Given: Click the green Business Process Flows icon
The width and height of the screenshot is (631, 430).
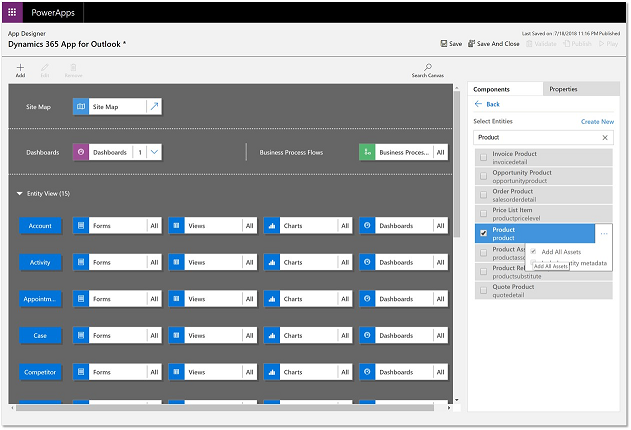Looking at the screenshot, I should click(367, 152).
